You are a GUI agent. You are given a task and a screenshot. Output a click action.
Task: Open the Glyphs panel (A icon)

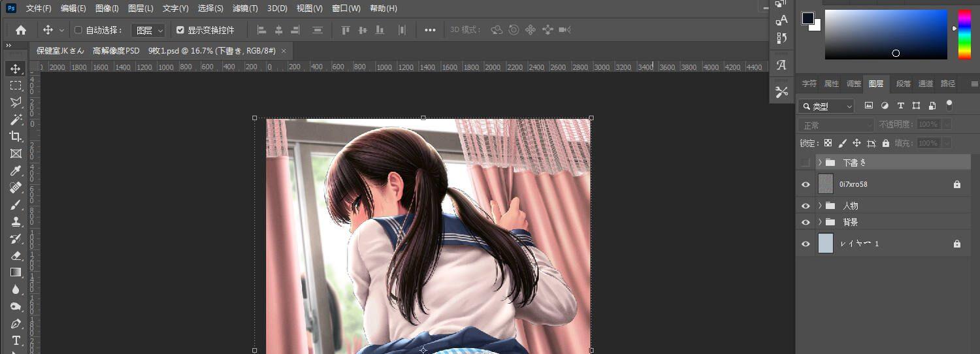(x=781, y=65)
